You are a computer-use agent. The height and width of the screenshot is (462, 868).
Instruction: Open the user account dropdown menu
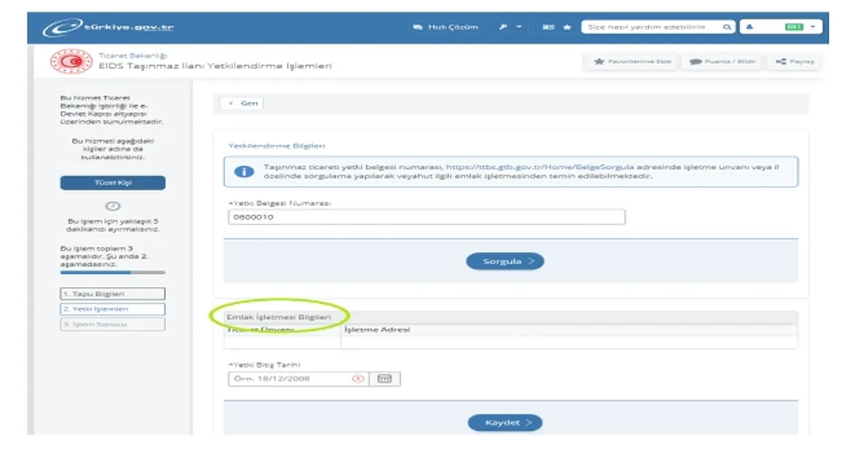click(x=781, y=27)
